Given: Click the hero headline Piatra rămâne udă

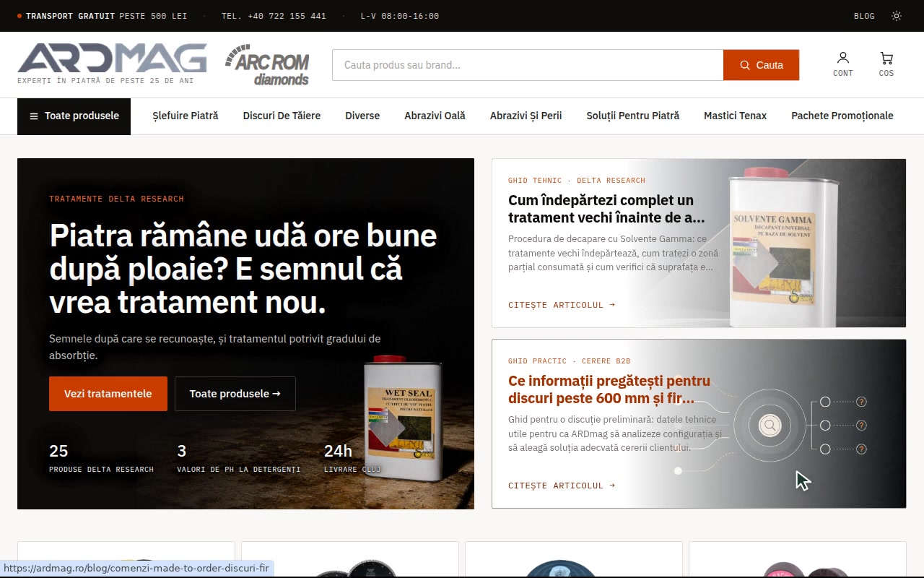Looking at the screenshot, I should (x=243, y=269).
